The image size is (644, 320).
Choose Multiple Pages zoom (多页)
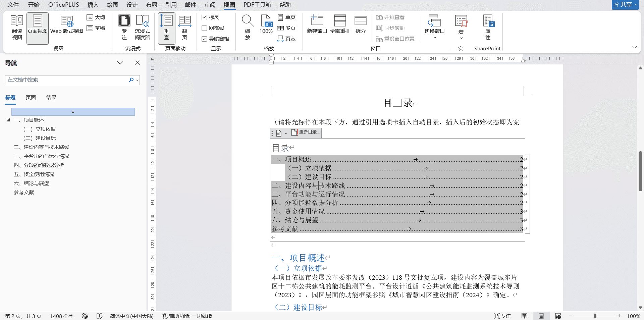[287, 28]
